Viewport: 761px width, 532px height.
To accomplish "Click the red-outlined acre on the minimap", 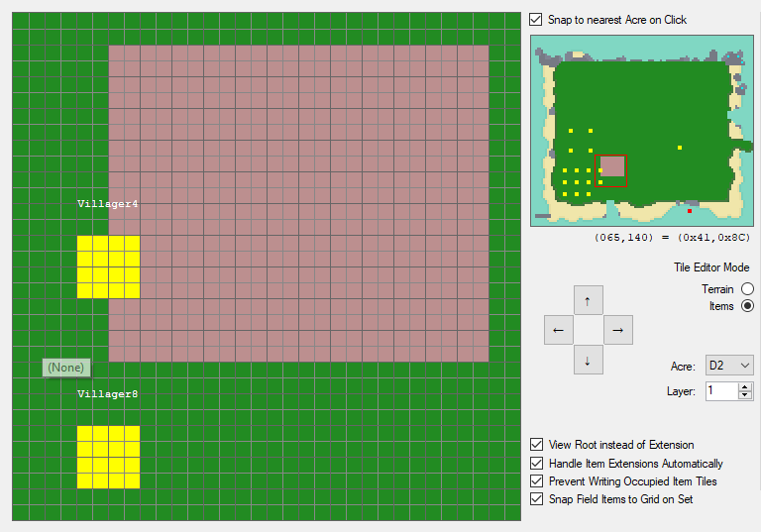I will [610, 170].
